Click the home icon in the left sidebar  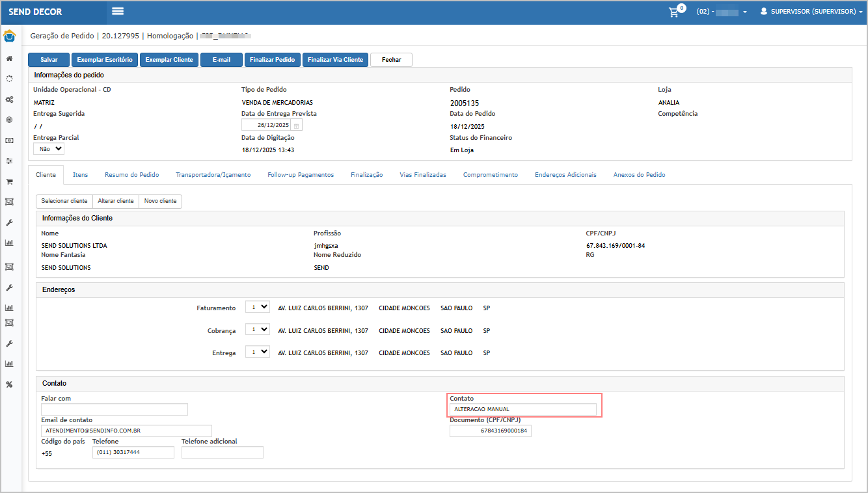tap(9, 59)
